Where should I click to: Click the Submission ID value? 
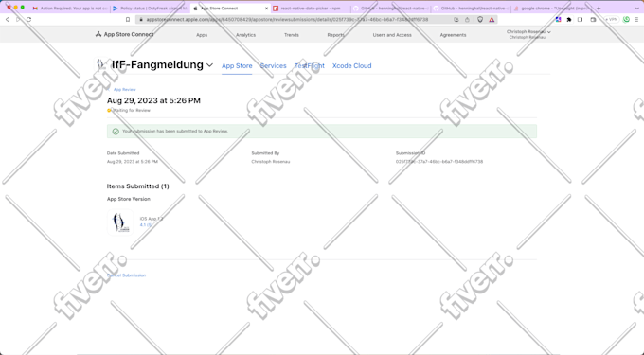[x=439, y=162]
